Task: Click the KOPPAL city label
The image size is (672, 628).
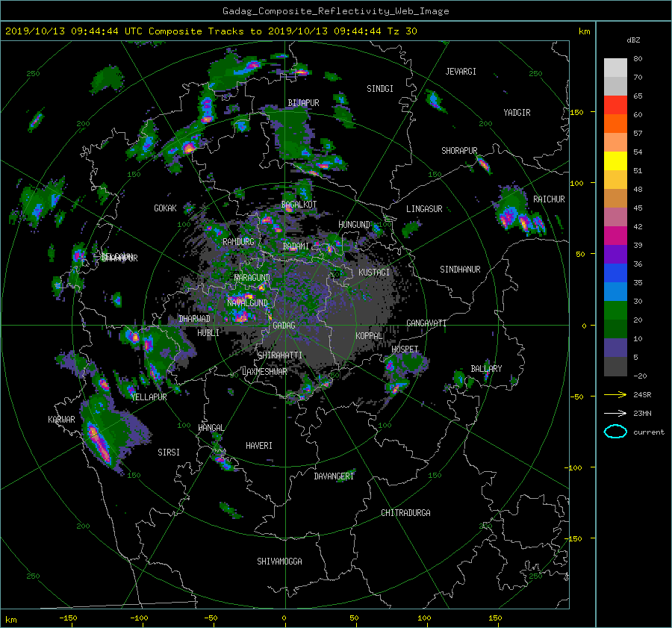Action: point(369,335)
